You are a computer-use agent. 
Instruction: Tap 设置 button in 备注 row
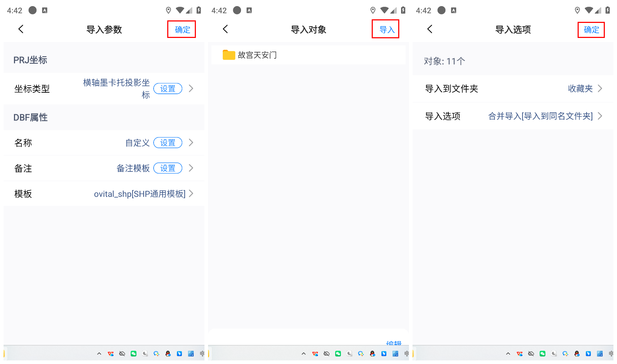click(168, 168)
